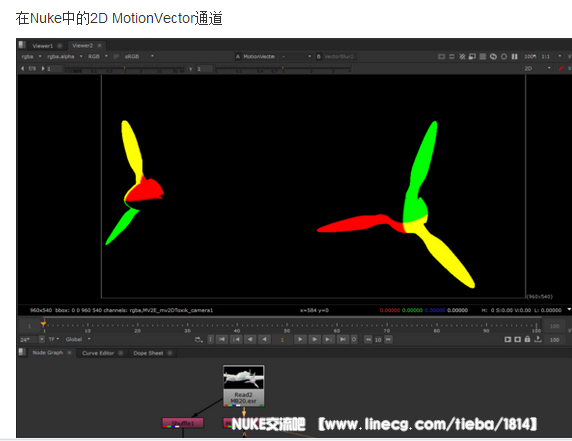The height and width of the screenshot is (441, 572).
Task: Click the current frame number field
Action: (282, 340)
